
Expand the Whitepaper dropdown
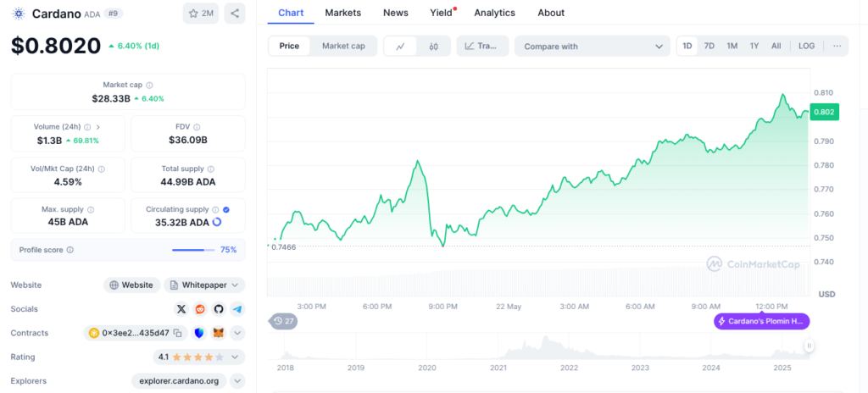[x=204, y=285]
